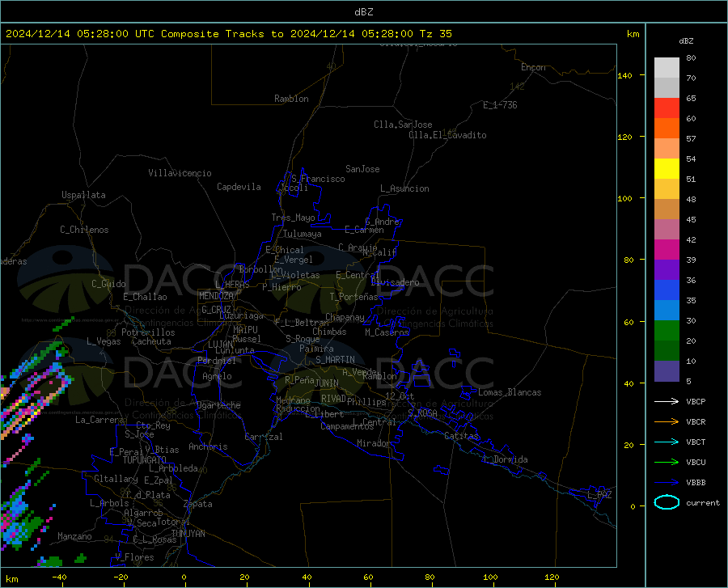728x588 pixels.
Task: Click the 'Encon' place label
Action: [x=533, y=67]
